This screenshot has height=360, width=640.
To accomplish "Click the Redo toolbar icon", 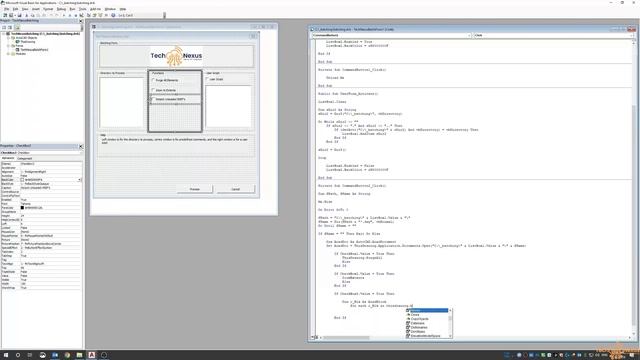I will pyautogui.click(x=57, y=15).
